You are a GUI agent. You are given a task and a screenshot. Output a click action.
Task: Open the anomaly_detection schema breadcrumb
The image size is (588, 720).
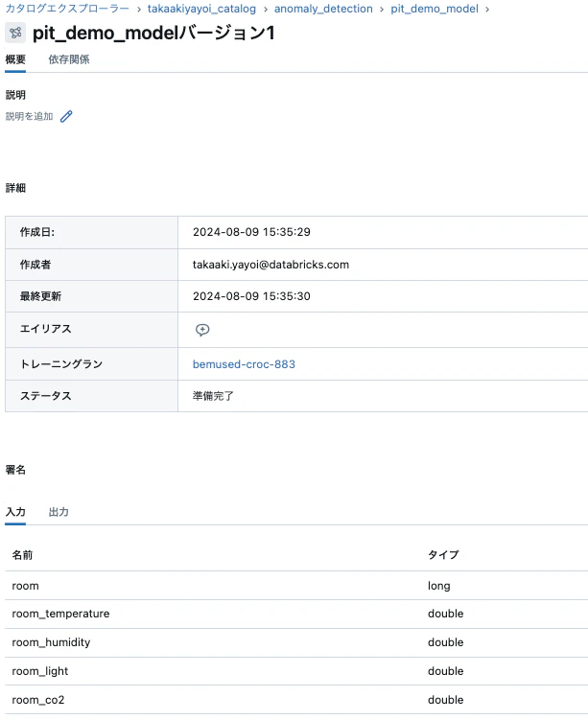323,9
